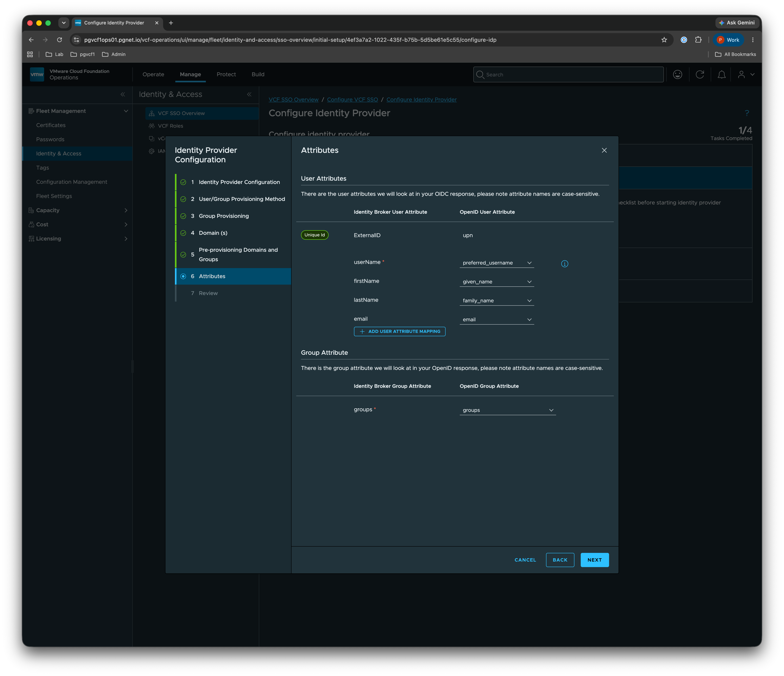Image resolution: width=784 pixels, height=676 pixels.
Task: Open the user account icon menu
Action: pos(745,74)
